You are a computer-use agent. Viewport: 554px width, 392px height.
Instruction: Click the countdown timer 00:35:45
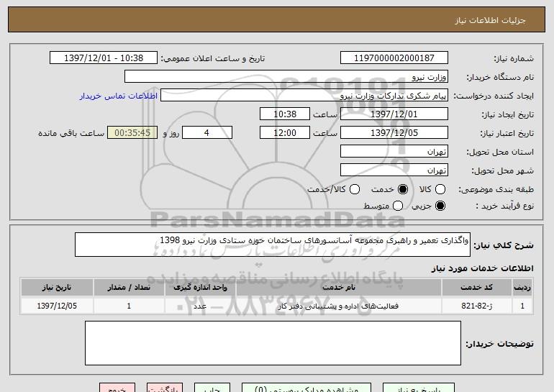pos(132,133)
